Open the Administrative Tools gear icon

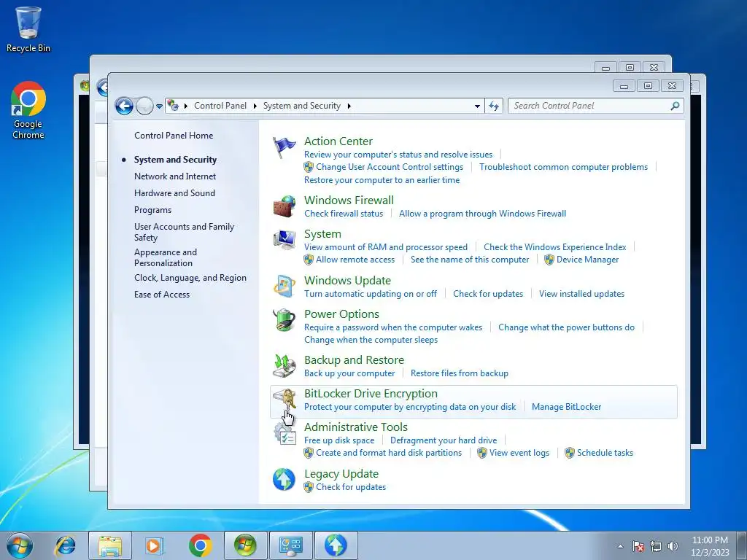click(x=285, y=433)
